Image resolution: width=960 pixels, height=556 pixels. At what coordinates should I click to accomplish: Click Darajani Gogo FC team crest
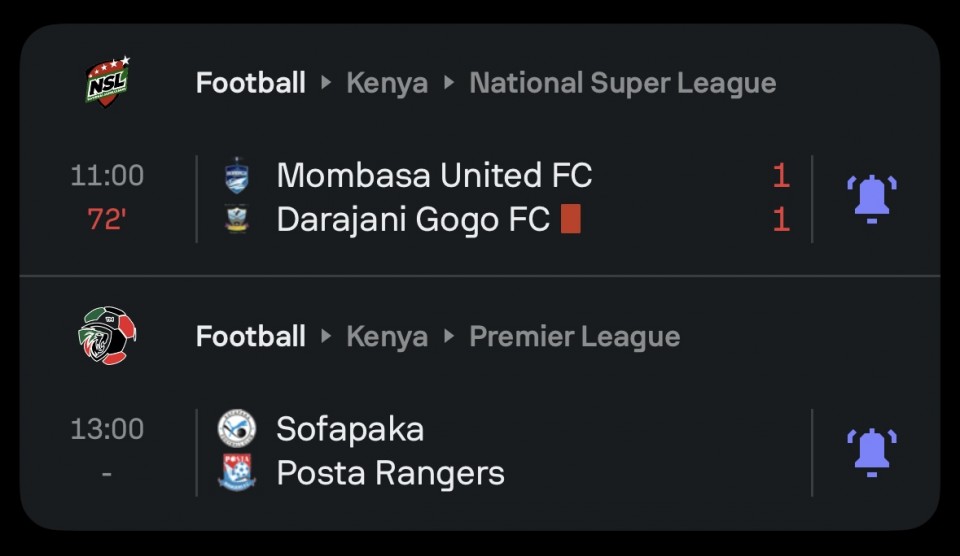237,219
